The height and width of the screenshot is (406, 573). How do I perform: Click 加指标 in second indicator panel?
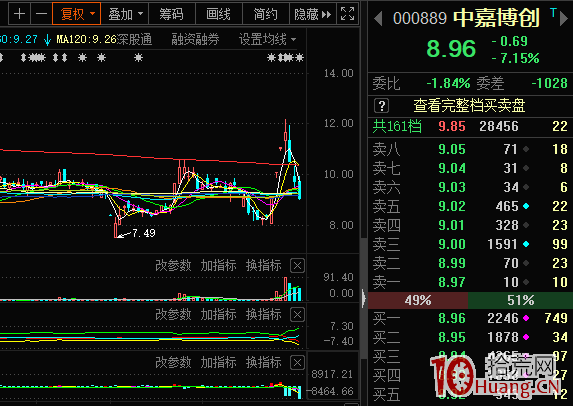[219, 314]
